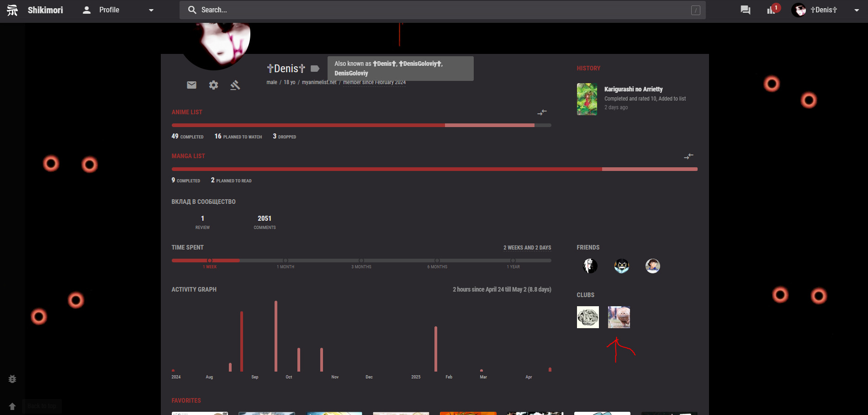Click the Shikimori logo icon

[12, 10]
